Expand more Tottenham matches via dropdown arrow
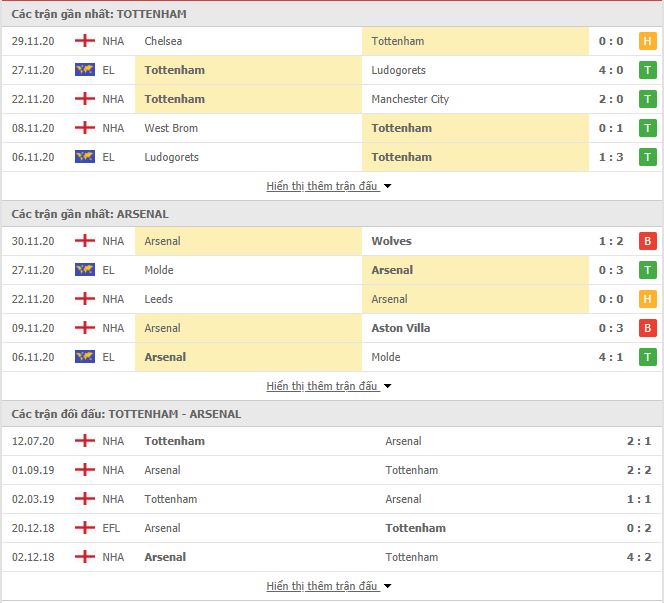Viewport: 664px width, 603px height. [387, 186]
